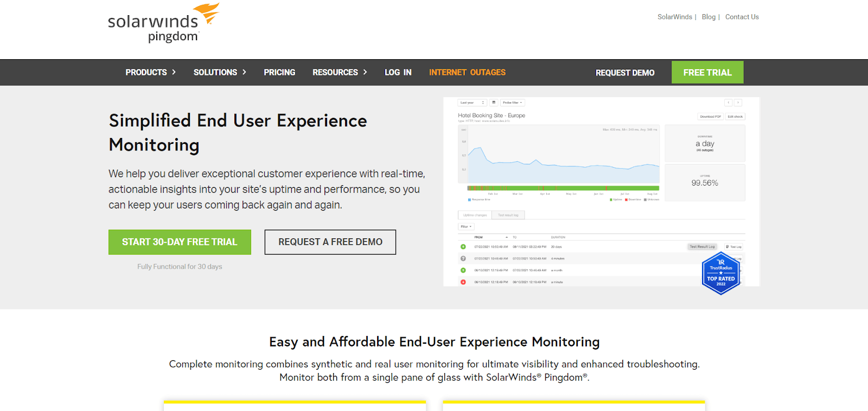Screen dimensions: 868x411
Task: Click the TrustRadius Top Rated 2022 badge
Action: 721,273
